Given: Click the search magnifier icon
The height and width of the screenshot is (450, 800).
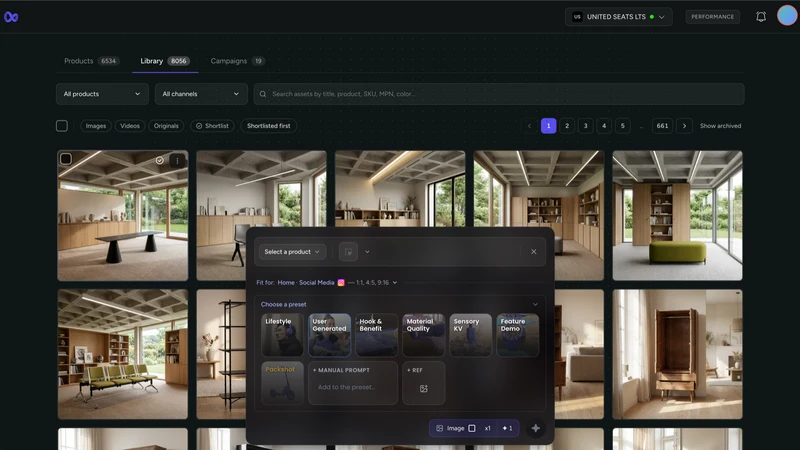Looking at the screenshot, I should pyautogui.click(x=263, y=94).
